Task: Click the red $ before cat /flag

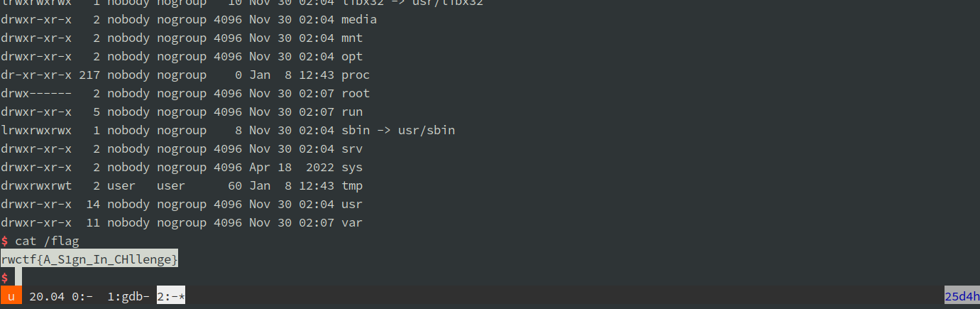Action: pos(5,242)
